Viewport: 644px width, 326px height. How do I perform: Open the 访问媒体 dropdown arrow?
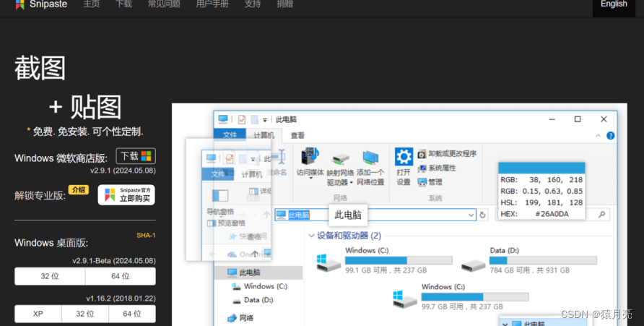(x=310, y=178)
